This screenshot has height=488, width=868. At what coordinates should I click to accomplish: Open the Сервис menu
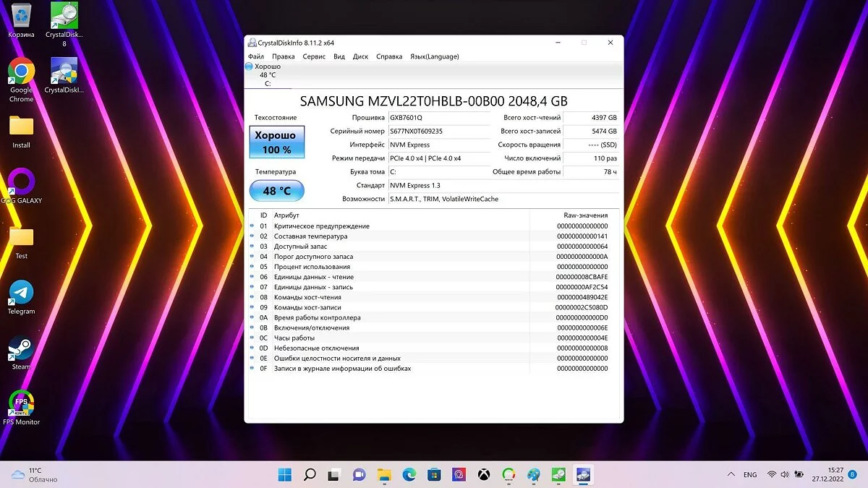pyautogui.click(x=314, y=56)
